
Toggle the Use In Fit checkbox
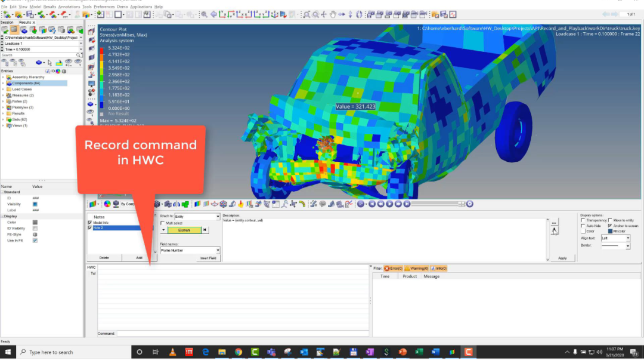35,241
